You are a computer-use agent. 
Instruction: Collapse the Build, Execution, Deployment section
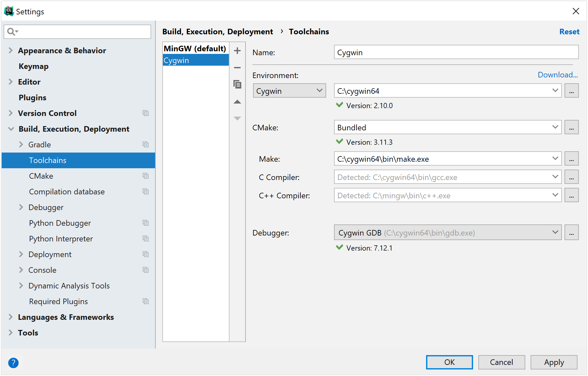point(11,129)
